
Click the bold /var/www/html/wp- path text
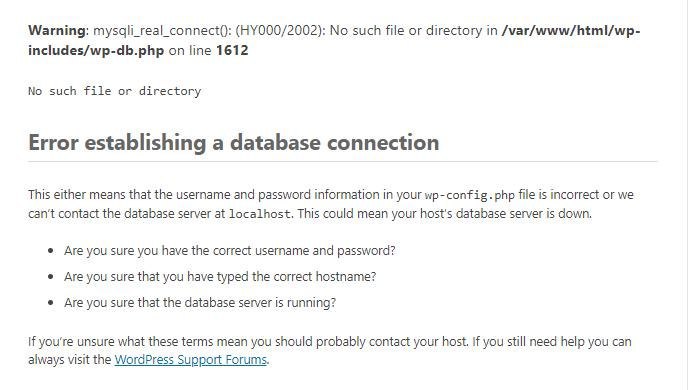[571, 31]
